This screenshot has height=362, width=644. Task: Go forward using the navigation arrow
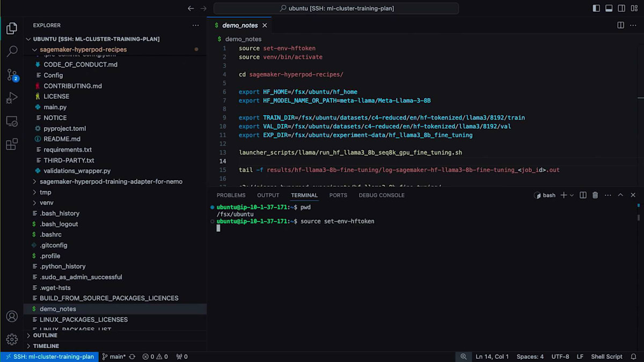pos(203,8)
